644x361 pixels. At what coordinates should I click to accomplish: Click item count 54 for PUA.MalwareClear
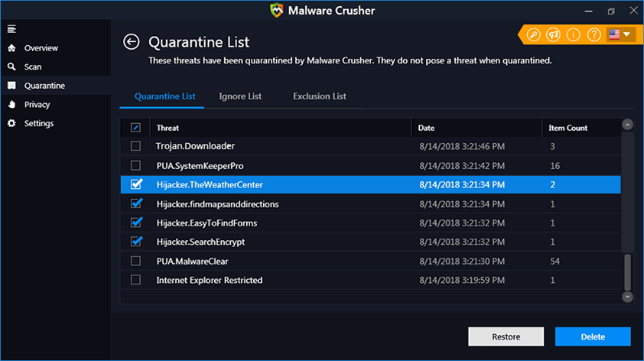555,262
